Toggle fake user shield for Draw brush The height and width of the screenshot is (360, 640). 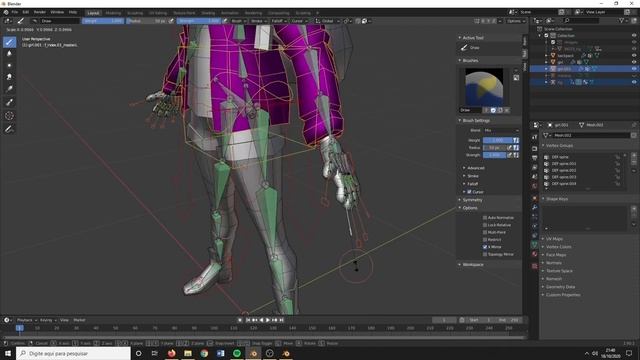[493, 110]
